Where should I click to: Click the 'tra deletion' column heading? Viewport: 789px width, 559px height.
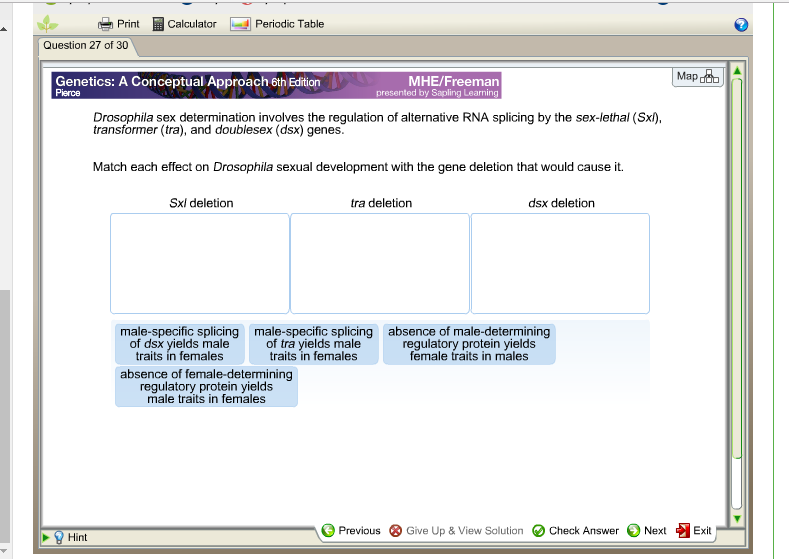381,203
